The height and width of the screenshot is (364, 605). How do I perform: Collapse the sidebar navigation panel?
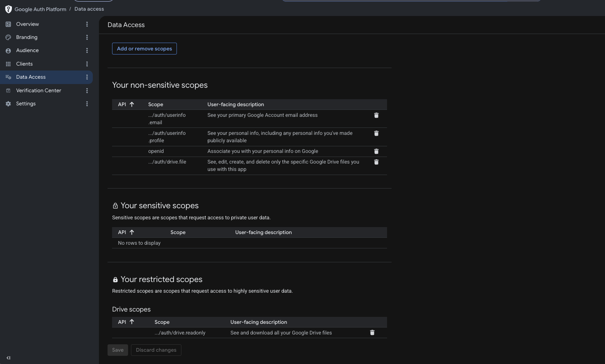pos(8,358)
